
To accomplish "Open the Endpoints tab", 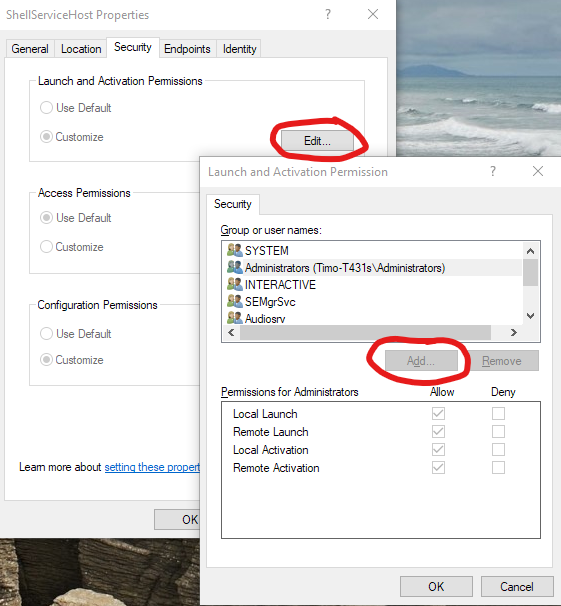I will (x=187, y=49).
